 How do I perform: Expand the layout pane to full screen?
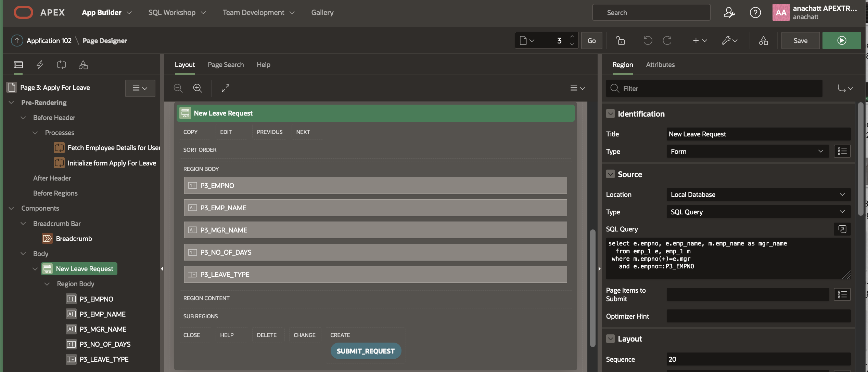pos(225,88)
